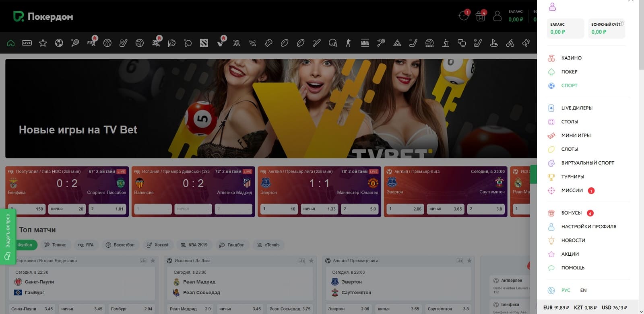
Task: Select the football icon in sports bar
Action: coord(59,43)
